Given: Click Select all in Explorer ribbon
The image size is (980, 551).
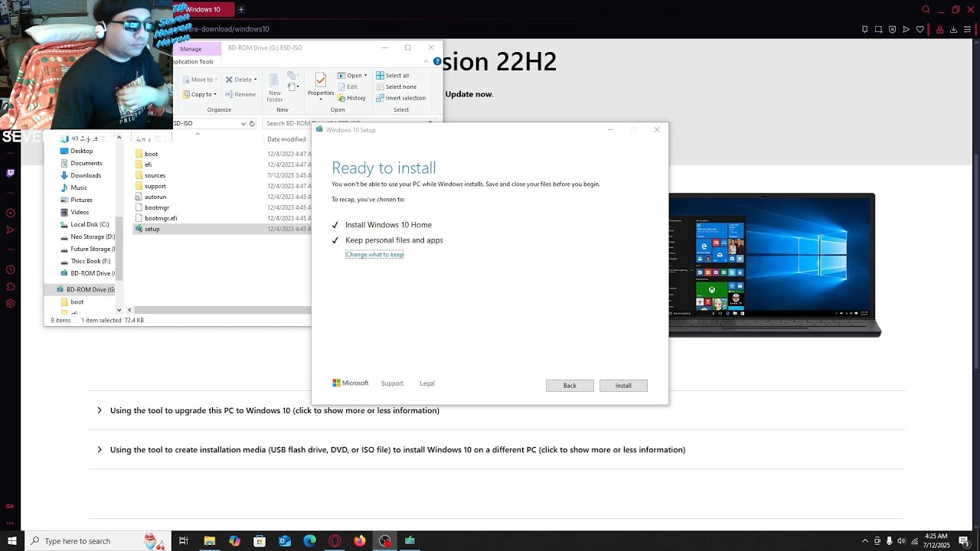Looking at the screenshot, I should click(393, 76).
